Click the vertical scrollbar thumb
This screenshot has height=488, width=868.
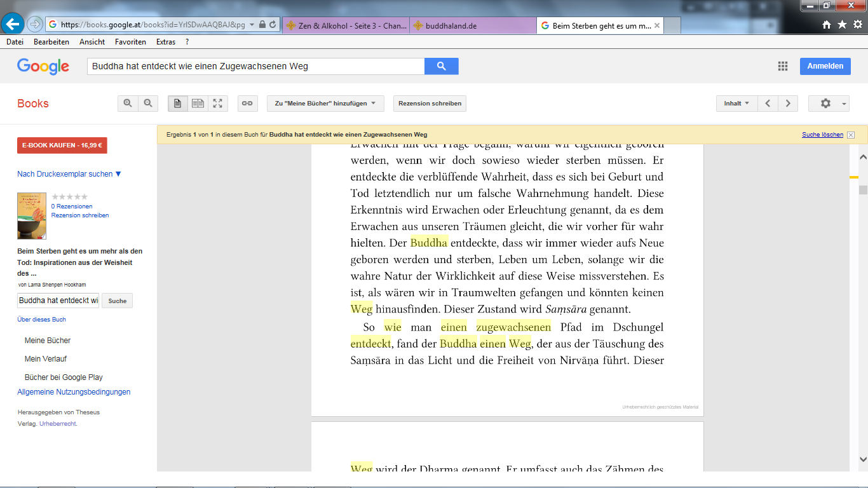pyautogui.click(x=863, y=190)
